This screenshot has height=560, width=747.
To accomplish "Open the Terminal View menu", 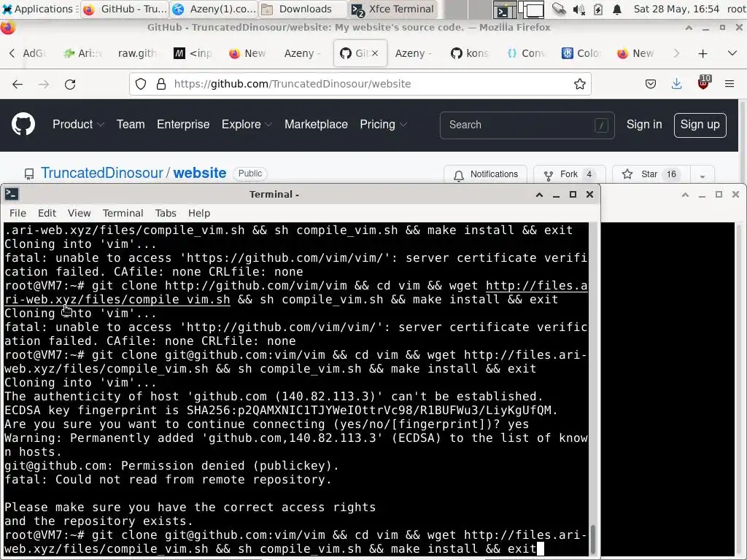I will [x=79, y=213].
